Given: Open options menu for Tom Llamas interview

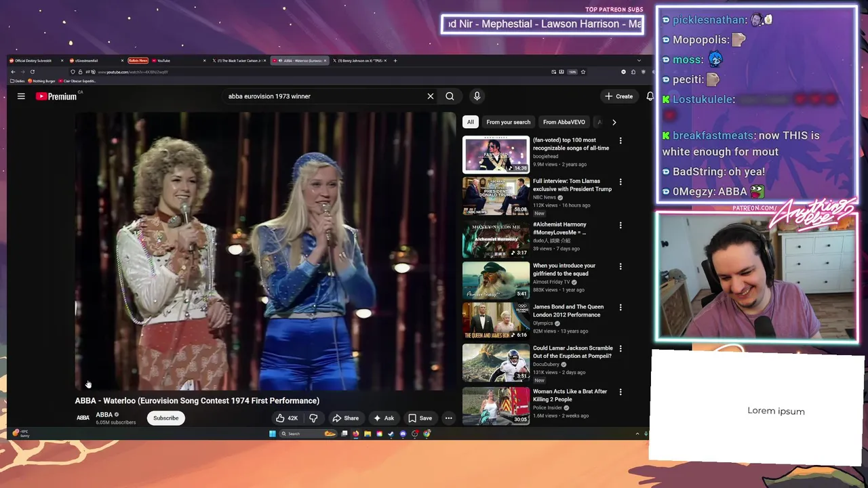Looking at the screenshot, I should 620,182.
